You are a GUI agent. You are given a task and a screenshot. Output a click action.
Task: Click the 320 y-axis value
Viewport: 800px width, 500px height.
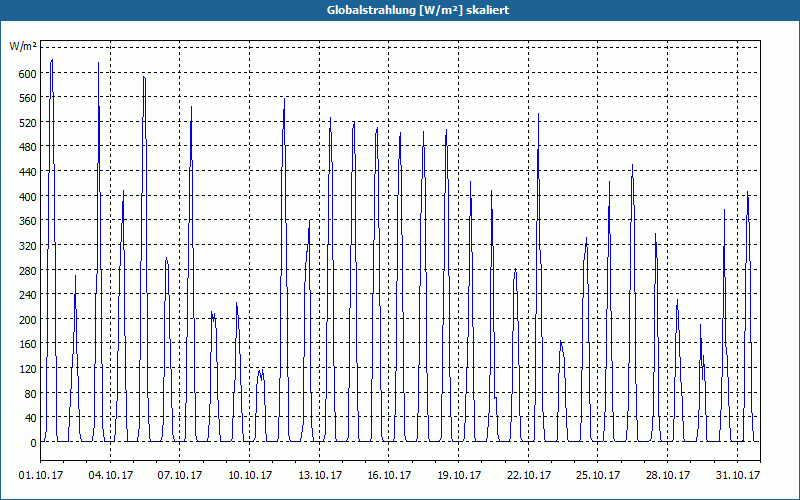[x=27, y=246]
